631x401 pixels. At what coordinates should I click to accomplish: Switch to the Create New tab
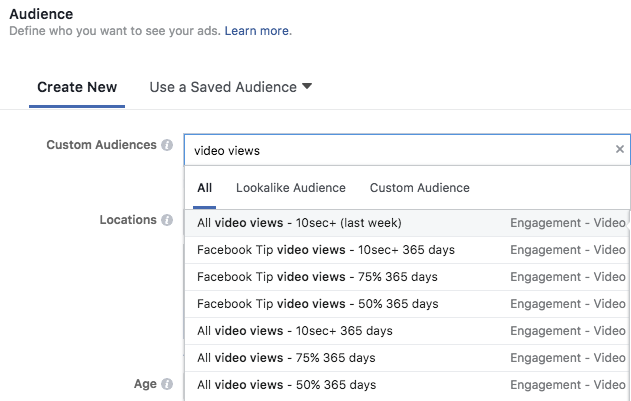(x=77, y=87)
